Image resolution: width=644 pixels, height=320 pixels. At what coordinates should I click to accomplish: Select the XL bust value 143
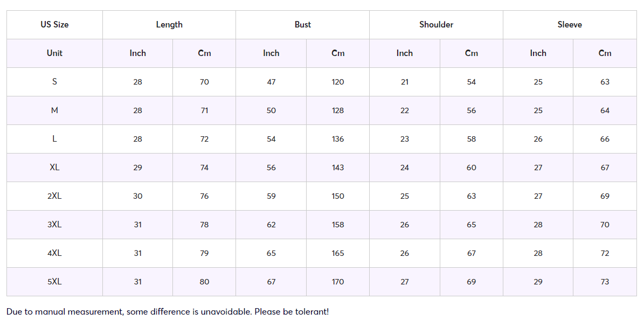click(338, 168)
